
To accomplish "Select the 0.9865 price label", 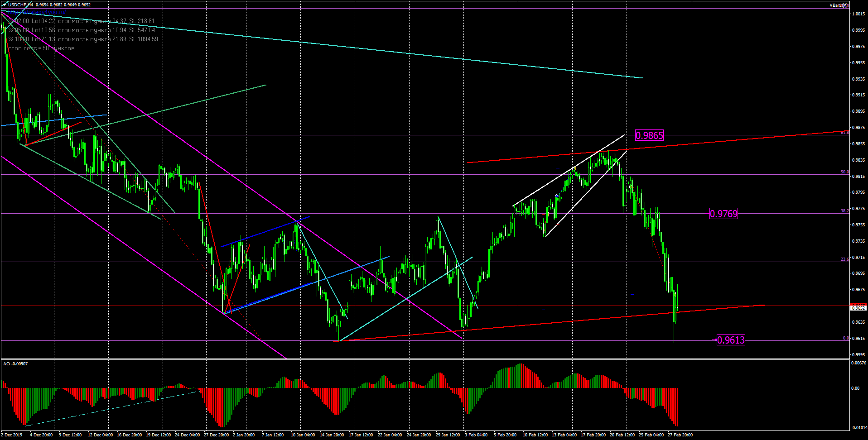I will tap(649, 135).
